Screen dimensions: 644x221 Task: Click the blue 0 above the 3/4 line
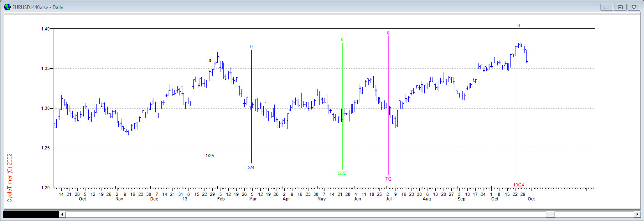[251, 47]
